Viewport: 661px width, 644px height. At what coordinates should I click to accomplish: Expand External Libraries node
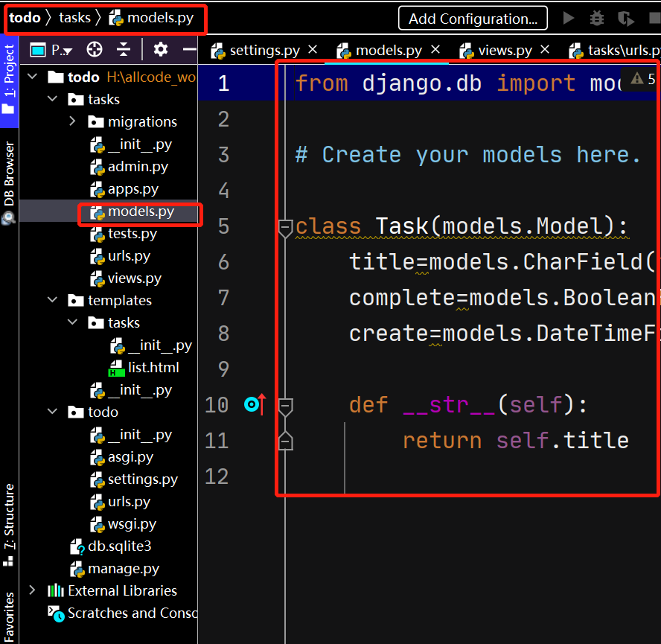tap(33, 590)
